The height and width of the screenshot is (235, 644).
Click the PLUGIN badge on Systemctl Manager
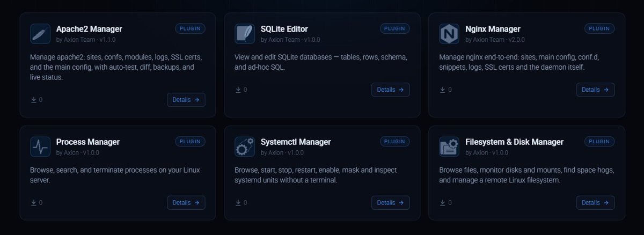tap(395, 142)
